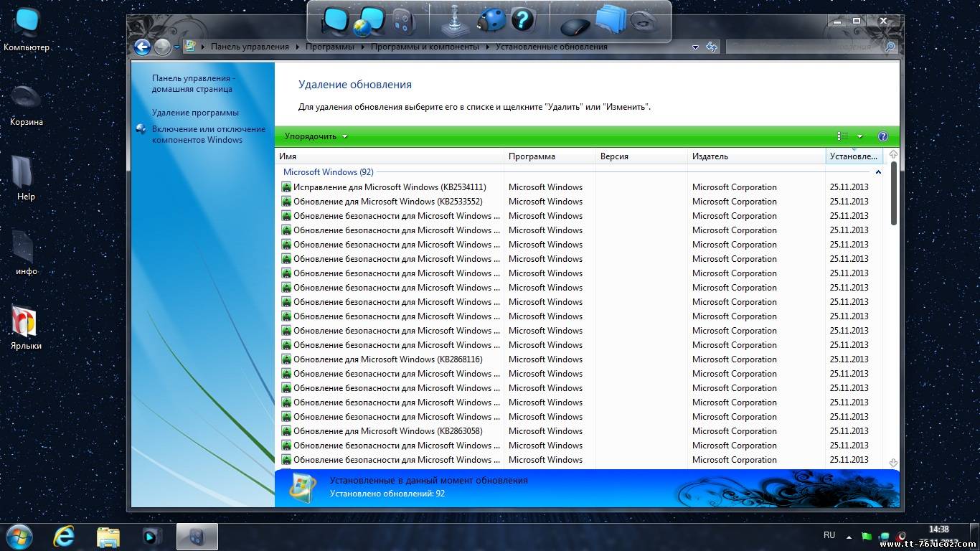Launch Internet Explorer from the taskbar
The width and height of the screenshot is (980, 551).
64,536
